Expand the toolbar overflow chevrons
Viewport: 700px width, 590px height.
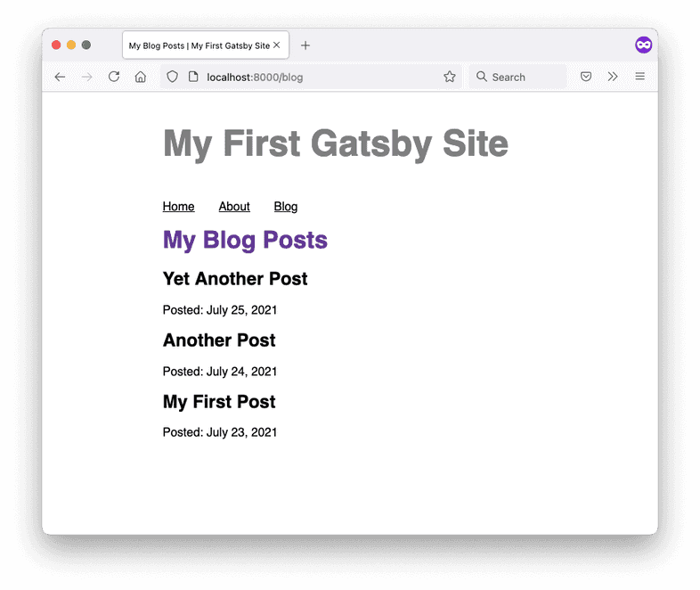pyautogui.click(x=613, y=77)
